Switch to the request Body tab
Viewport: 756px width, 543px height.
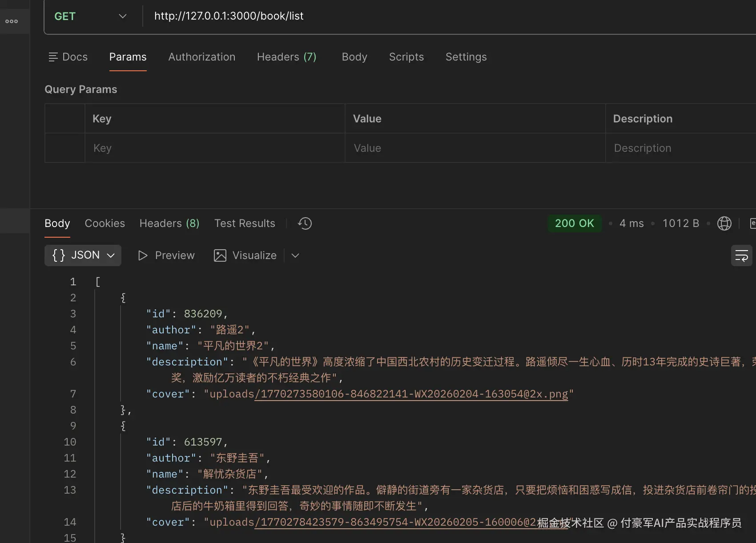pyautogui.click(x=354, y=57)
